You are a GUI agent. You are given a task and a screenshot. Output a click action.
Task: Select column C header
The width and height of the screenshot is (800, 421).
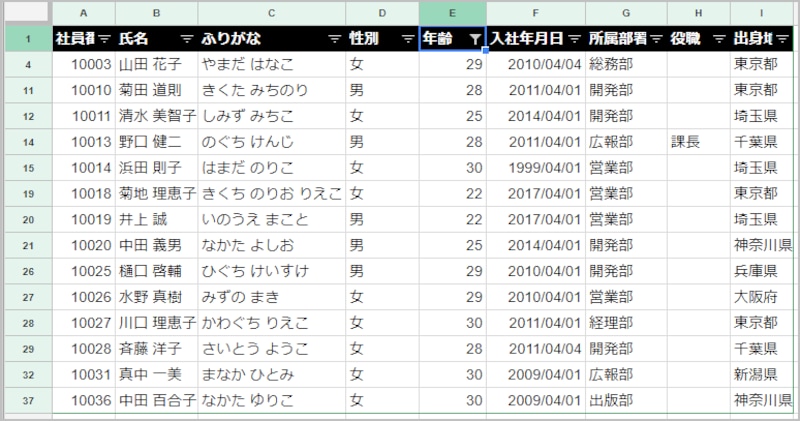click(271, 13)
